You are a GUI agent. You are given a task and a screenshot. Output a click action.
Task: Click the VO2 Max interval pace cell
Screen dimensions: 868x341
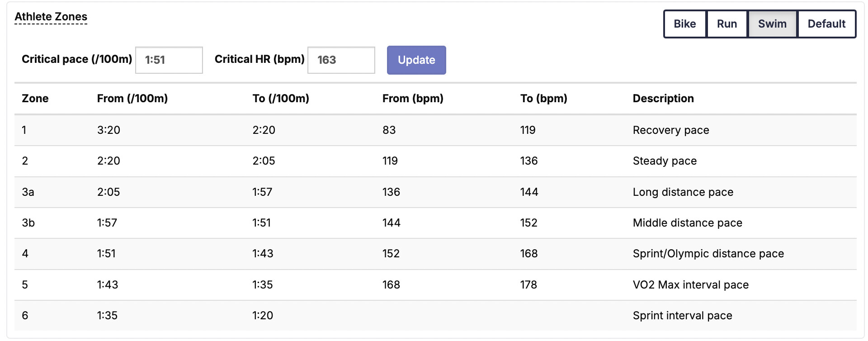pyautogui.click(x=690, y=285)
